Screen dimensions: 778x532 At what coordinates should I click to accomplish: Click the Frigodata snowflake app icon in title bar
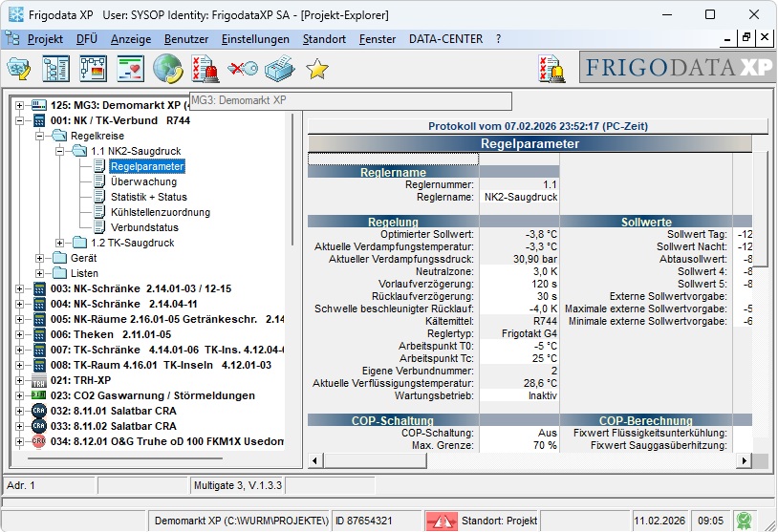pyautogui.click(x=16, y=14)
